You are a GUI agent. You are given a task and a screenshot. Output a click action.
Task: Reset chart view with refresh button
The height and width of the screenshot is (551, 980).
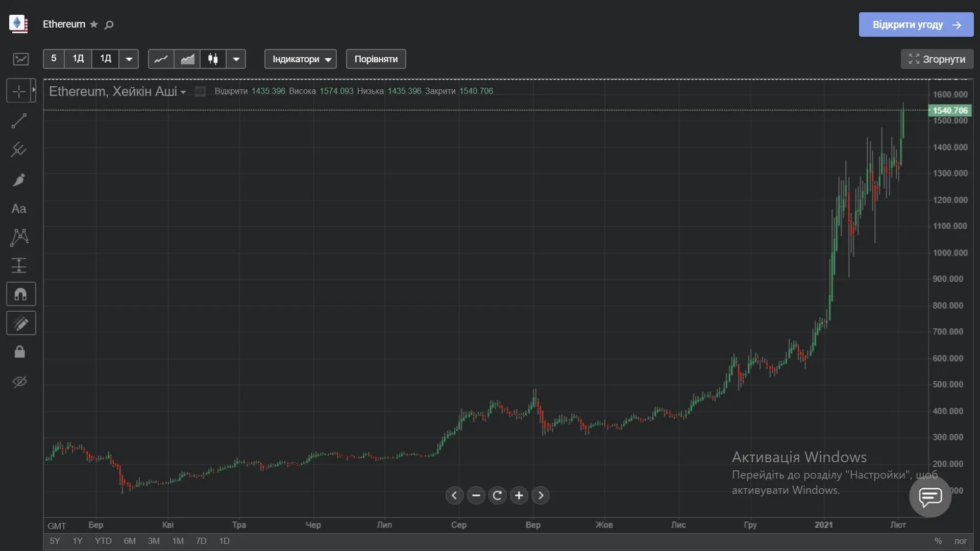coord(498,495)
